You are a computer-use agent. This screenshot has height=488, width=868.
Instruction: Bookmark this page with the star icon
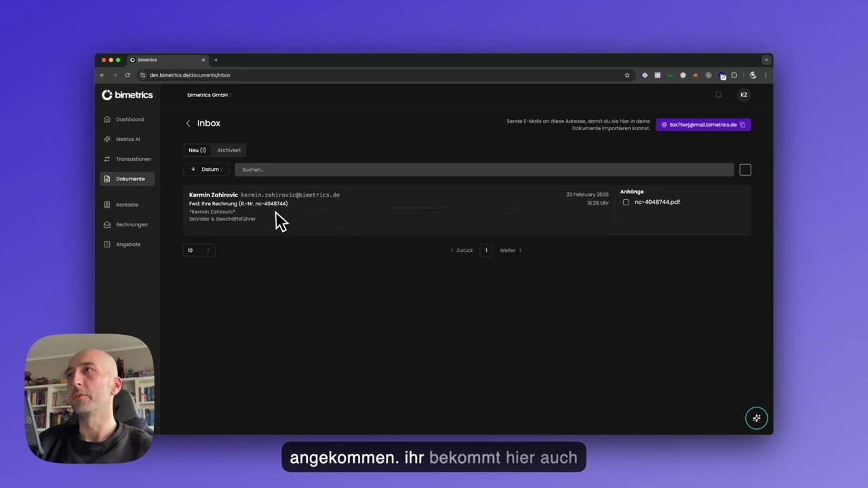pos(627,75)
